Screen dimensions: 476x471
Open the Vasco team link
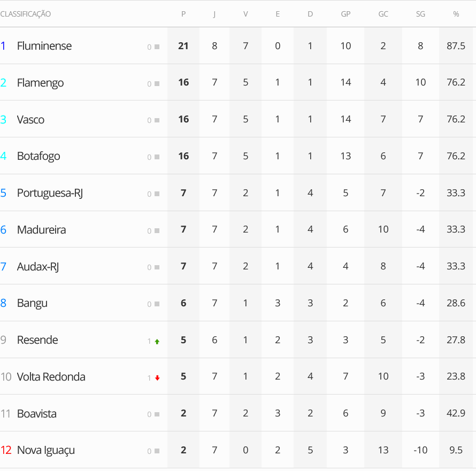click(x=30, y=120)
